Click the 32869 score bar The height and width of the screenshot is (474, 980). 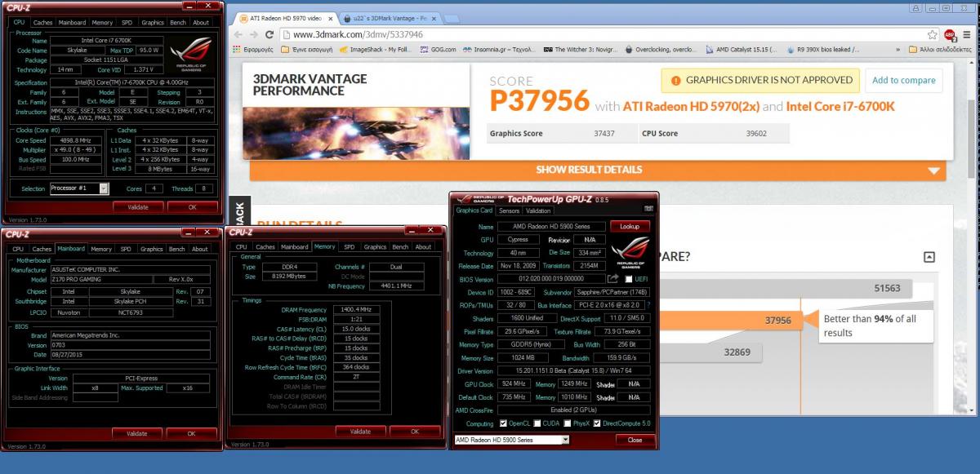point(710,353)
